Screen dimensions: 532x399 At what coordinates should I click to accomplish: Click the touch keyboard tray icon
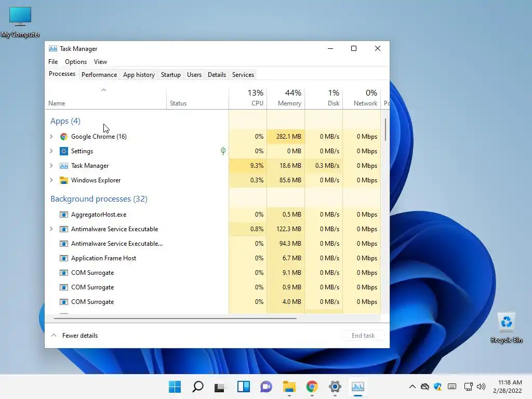coord(452,387)
